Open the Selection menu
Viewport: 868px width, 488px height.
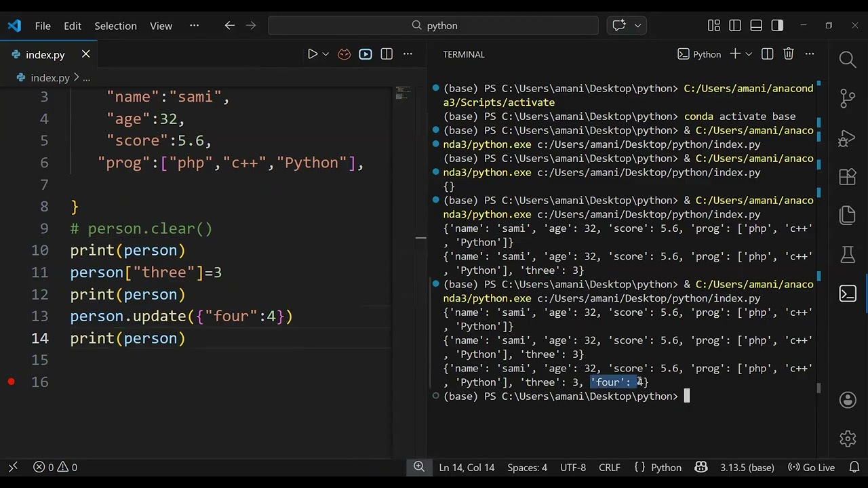tap(115, 26)
